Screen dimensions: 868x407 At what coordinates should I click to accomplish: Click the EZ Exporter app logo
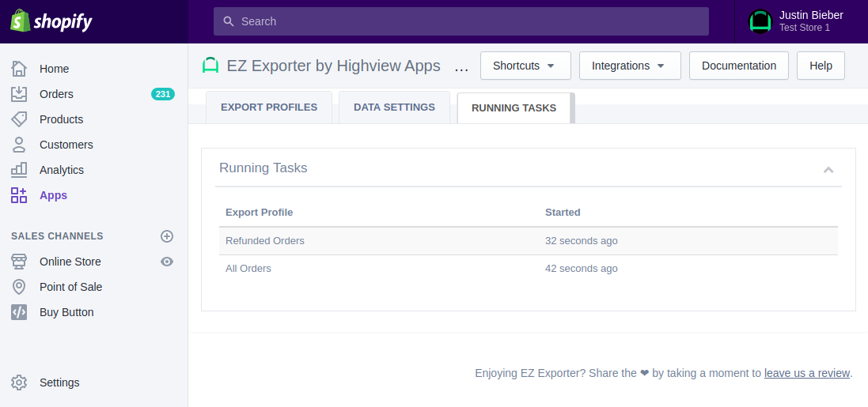pos(210,66)
